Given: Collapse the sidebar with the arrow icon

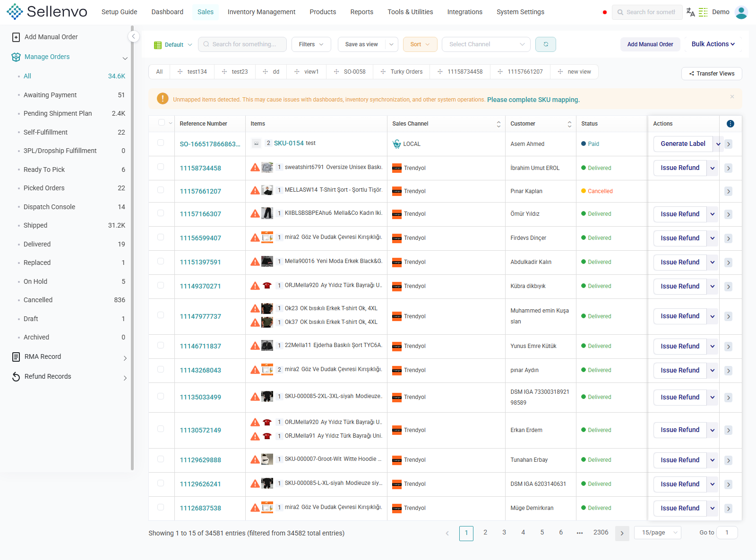Looking at the screenshot, I should 134,36.
